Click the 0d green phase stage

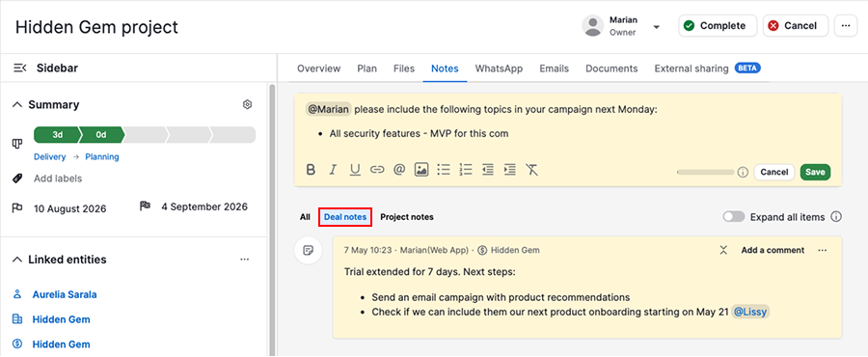(101, 135)
